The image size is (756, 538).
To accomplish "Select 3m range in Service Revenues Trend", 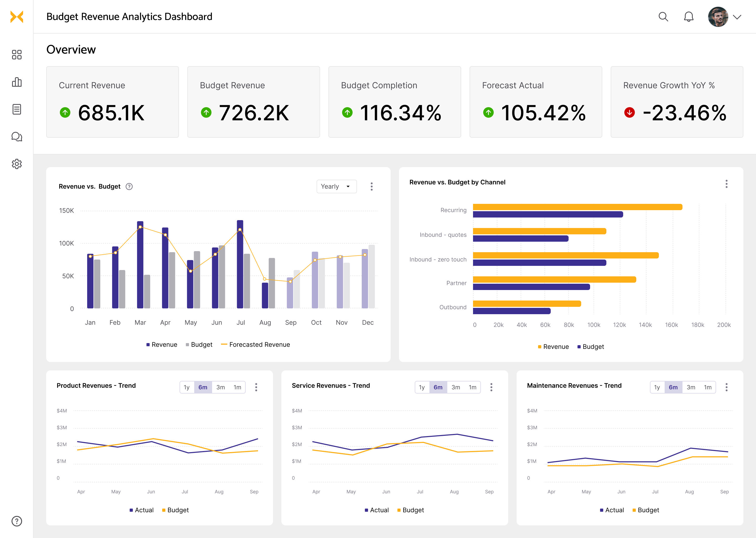I will [456, 387].
